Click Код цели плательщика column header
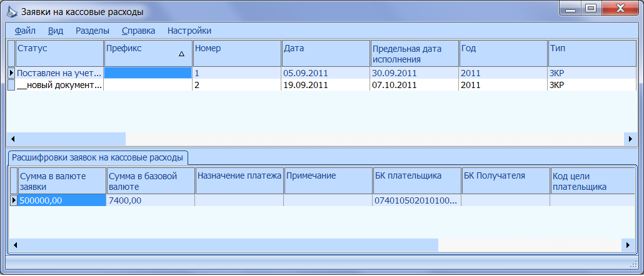This screenshot has height=276, width=644. click(593, 181)
